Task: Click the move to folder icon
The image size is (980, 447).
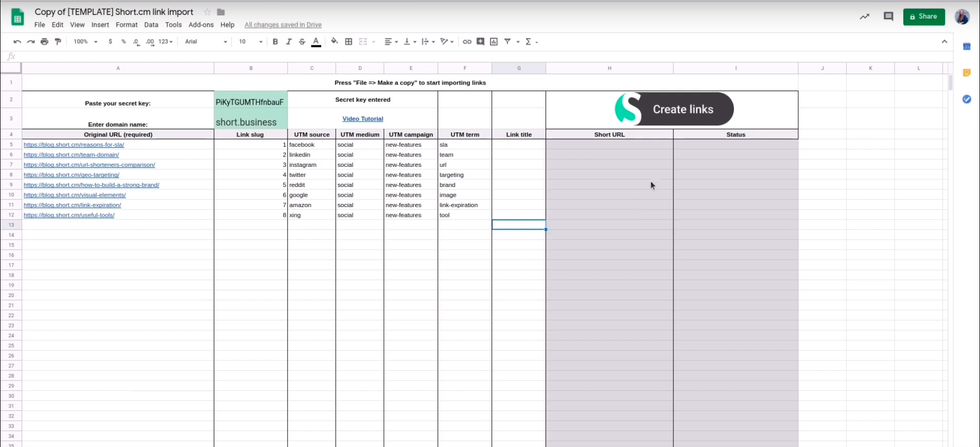Action: [x=221, y=12]
